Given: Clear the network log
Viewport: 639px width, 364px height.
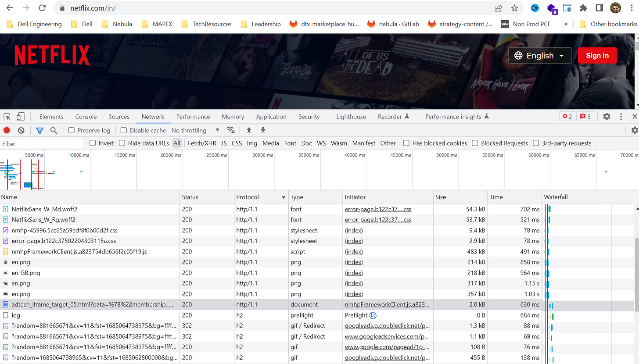Looking at the screenshot, I should coord(21,130).
